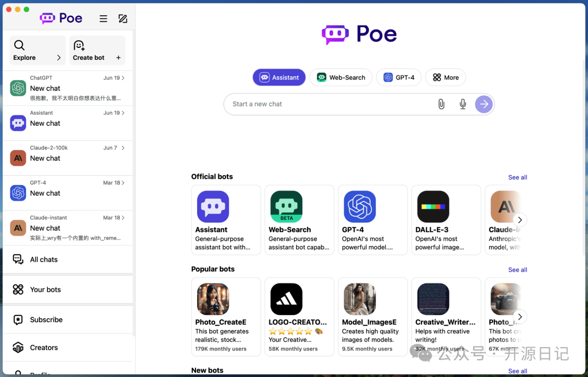
Task: Click the macOS green fullscreen button
Action: [x=26, y=9]
